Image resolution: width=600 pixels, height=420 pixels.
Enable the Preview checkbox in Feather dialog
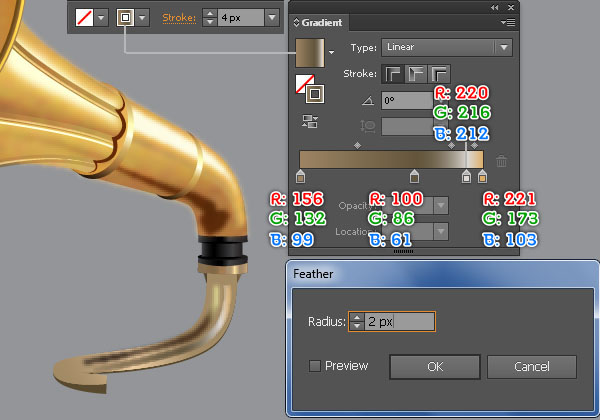315,366
